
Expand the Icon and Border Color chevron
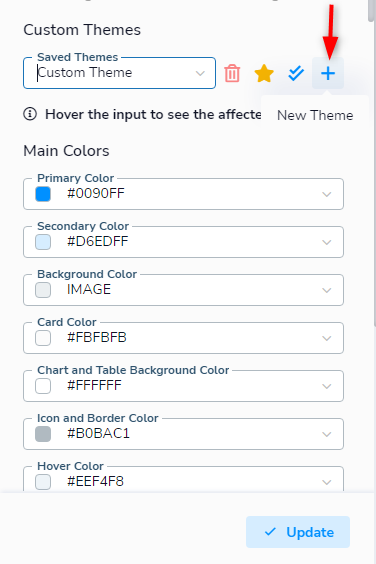point(326,434)
